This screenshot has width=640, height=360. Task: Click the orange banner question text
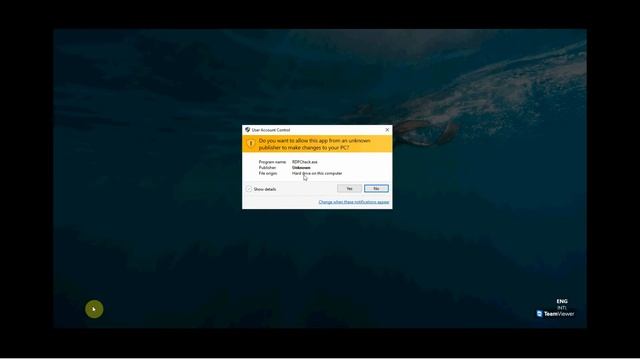[315, 144]
